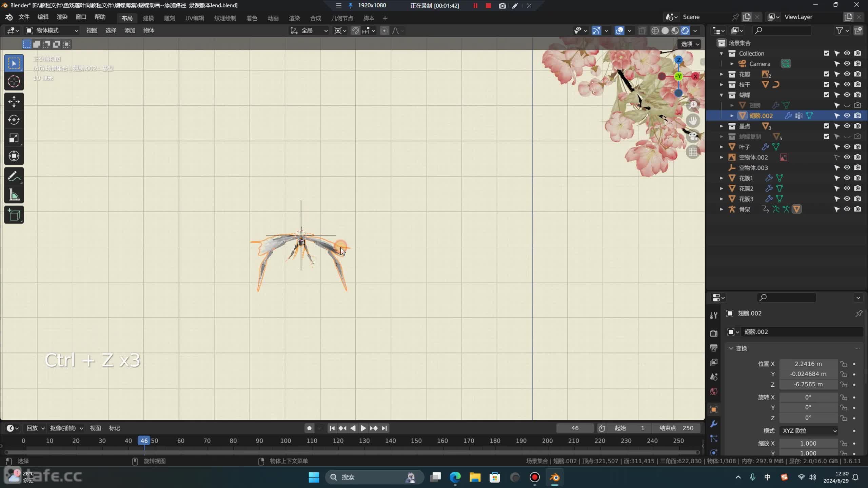868x488 pixels.
Task: Click the 缩放 X value field
Action: pos(808,444)
